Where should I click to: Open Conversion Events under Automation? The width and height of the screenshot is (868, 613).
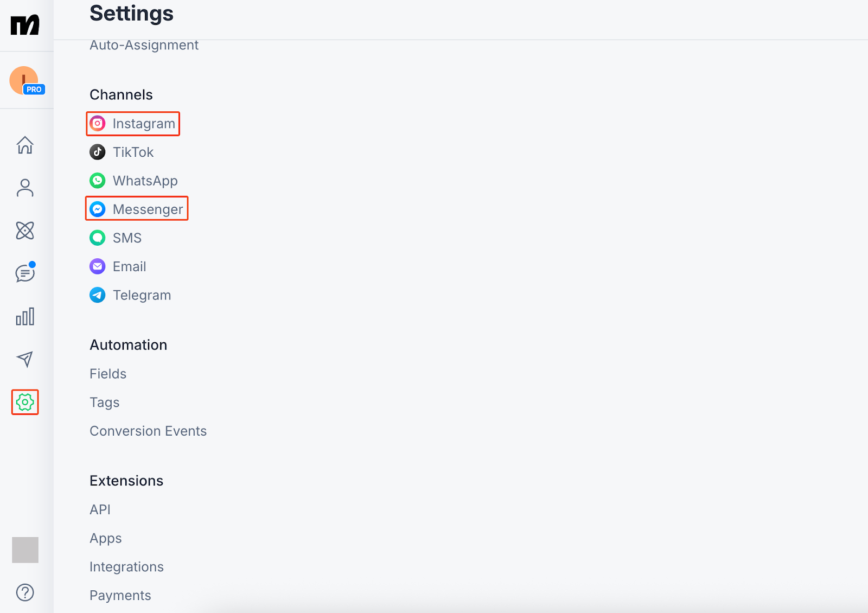click(x=148, y=431)
